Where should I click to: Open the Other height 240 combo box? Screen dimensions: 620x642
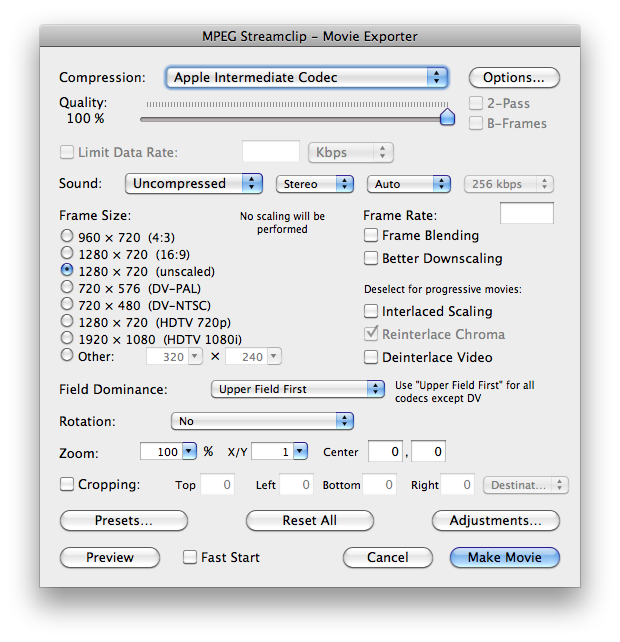[x=253, y=357]
